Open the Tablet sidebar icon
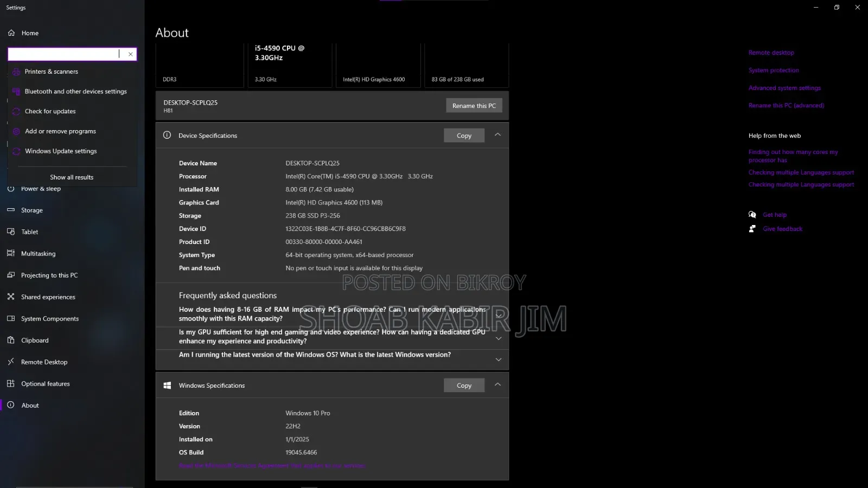The image size is (868, 488). coord(11,232)
